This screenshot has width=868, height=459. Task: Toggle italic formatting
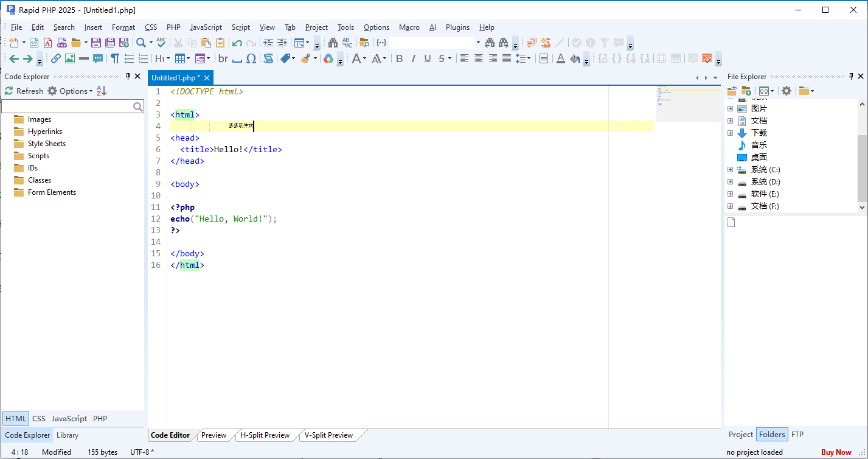[413, 58]
